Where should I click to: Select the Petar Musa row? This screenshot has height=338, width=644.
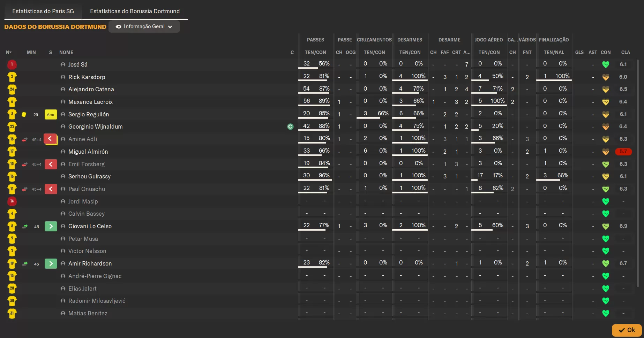(321, 239)
